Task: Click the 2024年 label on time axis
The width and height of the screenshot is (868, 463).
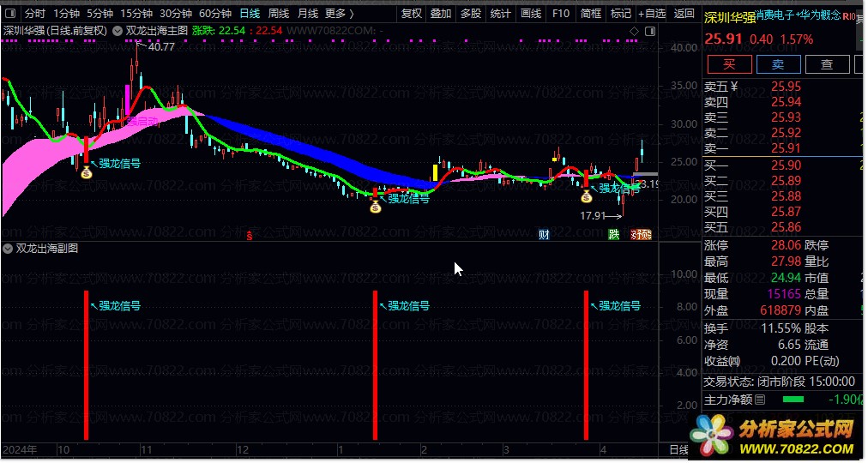Action: 20,450
